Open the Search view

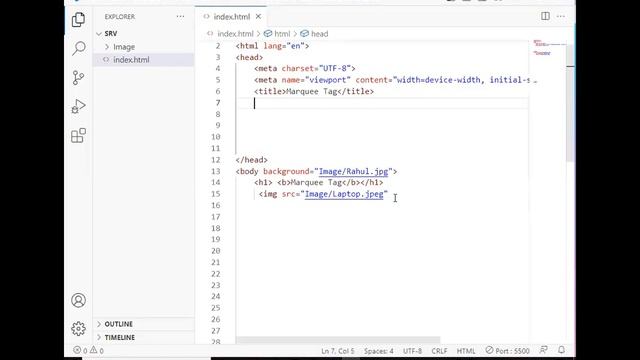78,48
